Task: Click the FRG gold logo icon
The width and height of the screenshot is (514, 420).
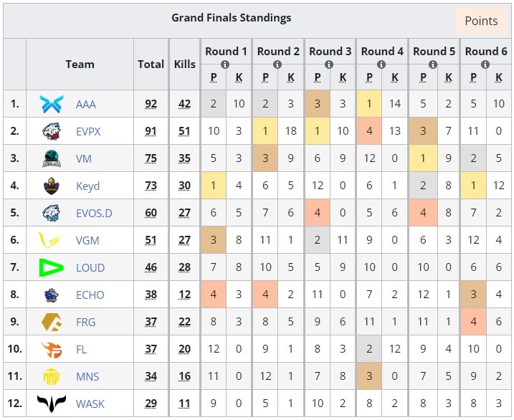Action: coord(52,322)
